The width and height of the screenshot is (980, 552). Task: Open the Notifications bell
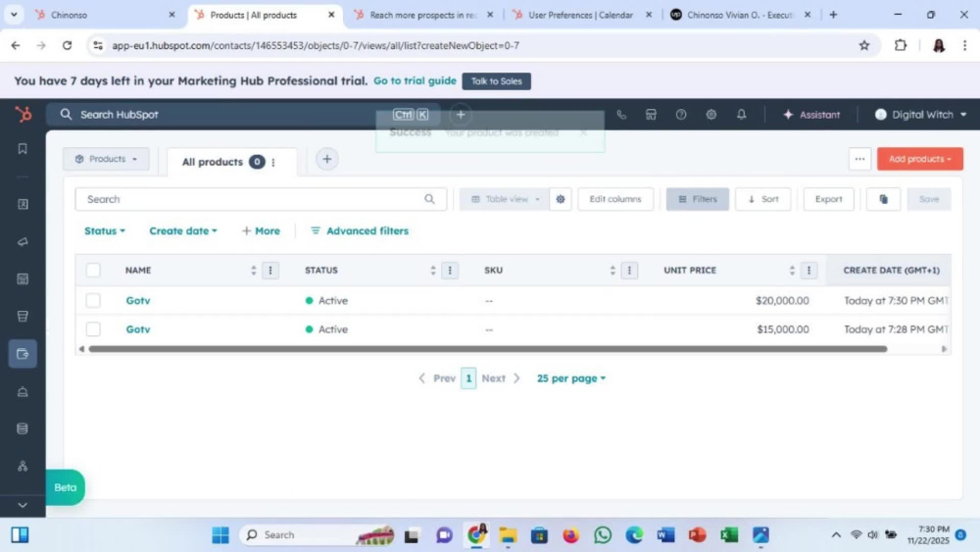[x=741, y=115]
